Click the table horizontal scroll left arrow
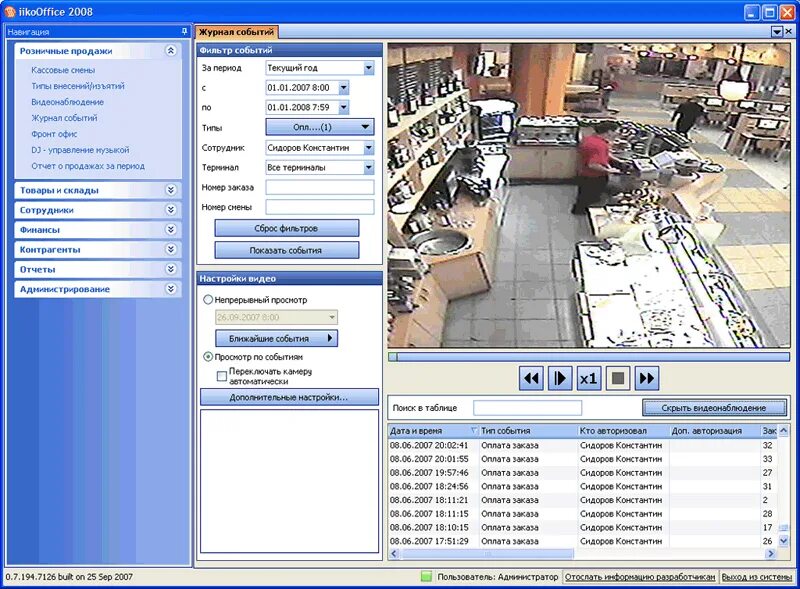The width and height of the screenshot is (800, 589). point(393,553)
